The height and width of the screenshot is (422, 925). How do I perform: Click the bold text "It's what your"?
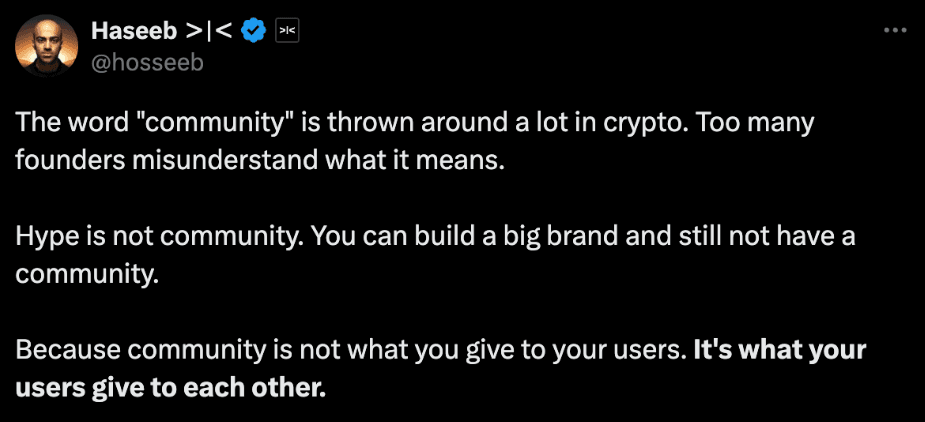pyautogui.click(x=779, y=351)
